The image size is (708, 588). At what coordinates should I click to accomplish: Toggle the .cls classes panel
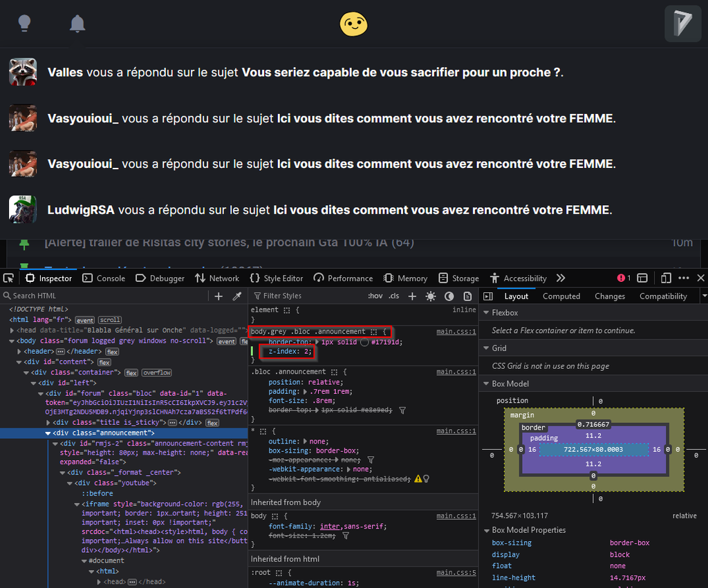click(394, 296)
